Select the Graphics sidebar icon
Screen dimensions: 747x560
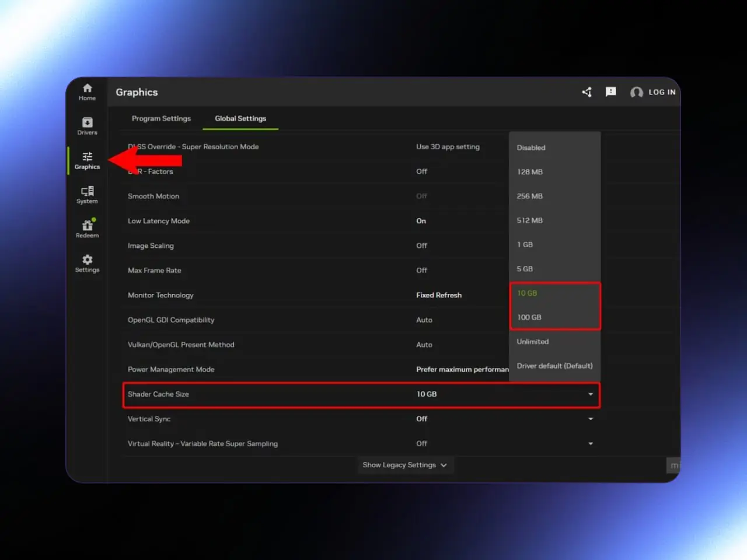click(87, 160)
